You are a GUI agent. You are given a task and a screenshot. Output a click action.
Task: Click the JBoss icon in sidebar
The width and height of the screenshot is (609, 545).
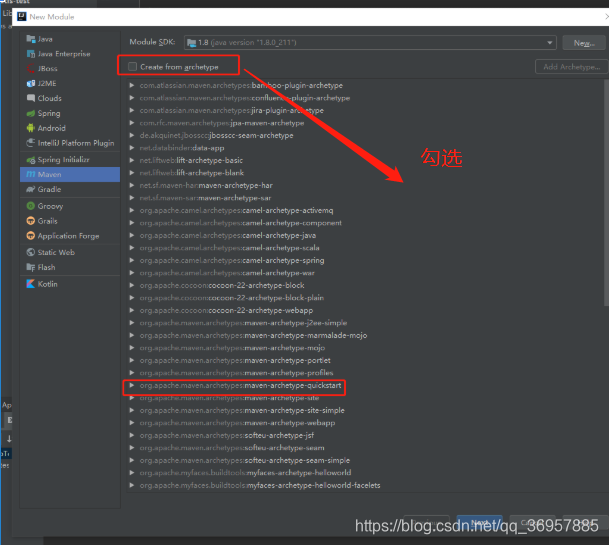click(x=31, y=68)
